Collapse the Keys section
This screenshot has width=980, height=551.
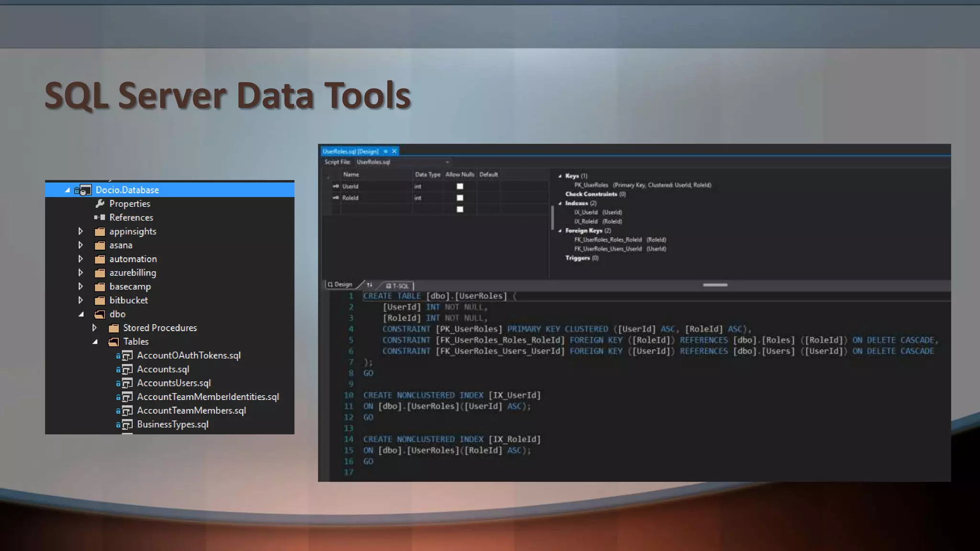click(560, 176)
